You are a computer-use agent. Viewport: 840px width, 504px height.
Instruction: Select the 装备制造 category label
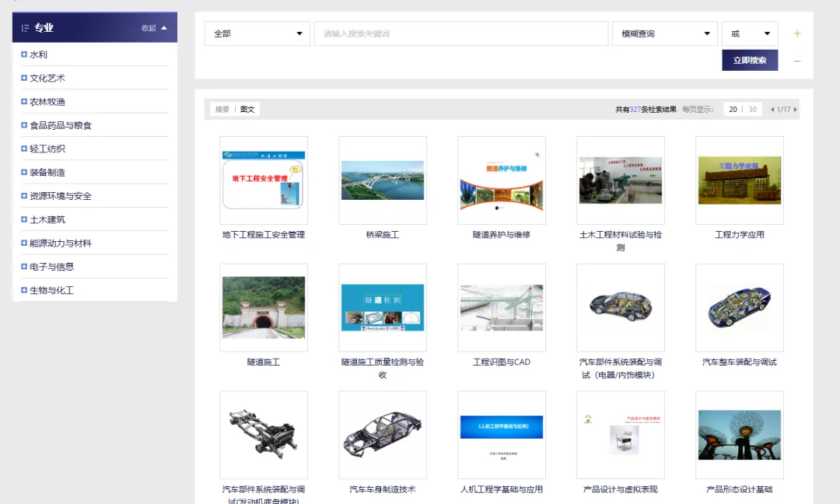point(47,173)
